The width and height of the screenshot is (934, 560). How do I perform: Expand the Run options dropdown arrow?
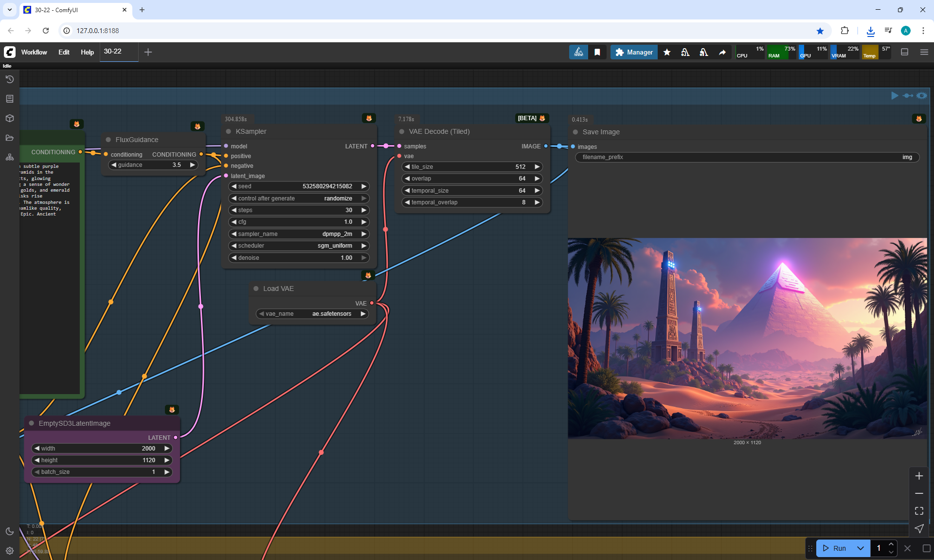pyautogui.click(x=861, y=548)
